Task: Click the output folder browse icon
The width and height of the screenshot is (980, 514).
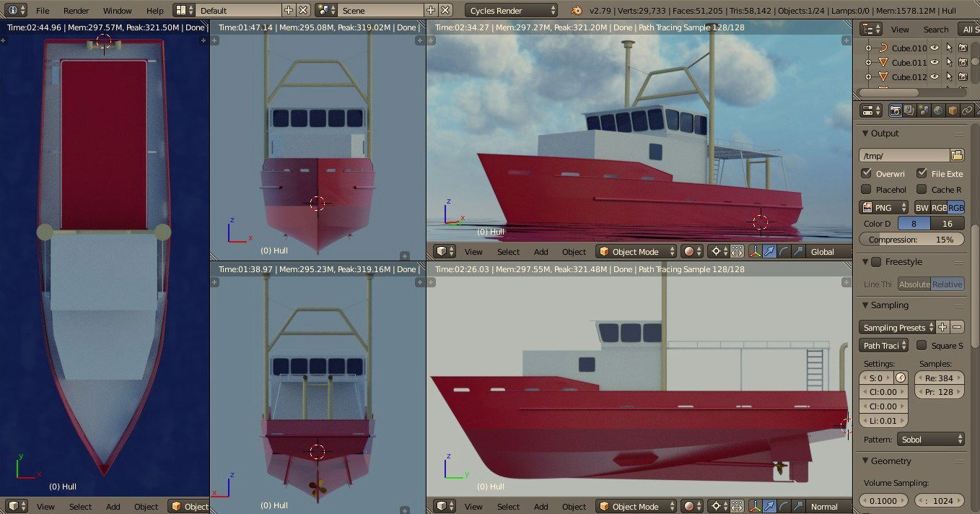Action: tap(957, 155)
